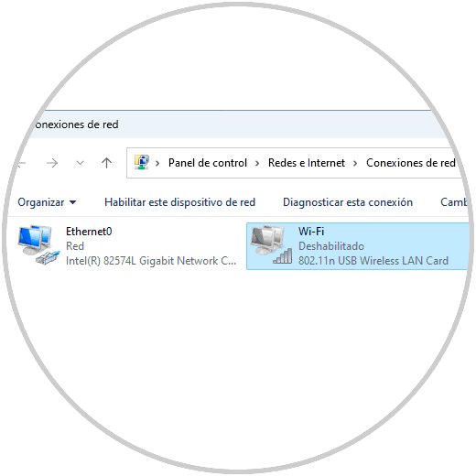The width and height of the screenshot is (476, 476).
Task: Navigate to Panel de control breadcrumb
Action: (x=208, y=163)
